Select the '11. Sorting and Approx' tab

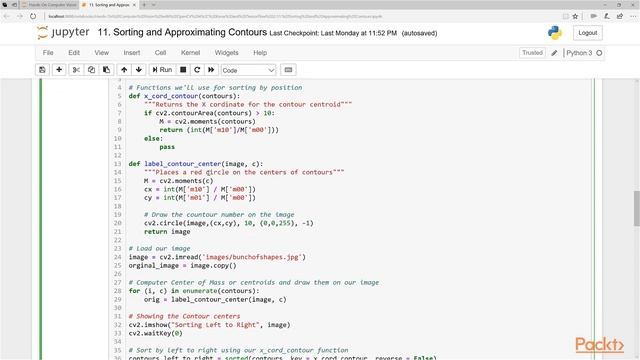109,5
